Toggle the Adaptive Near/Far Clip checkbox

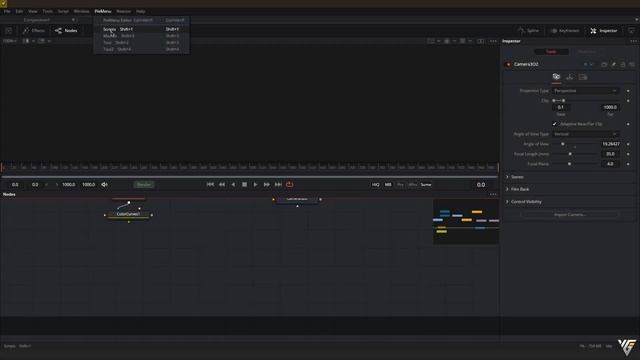coord(555,124)
